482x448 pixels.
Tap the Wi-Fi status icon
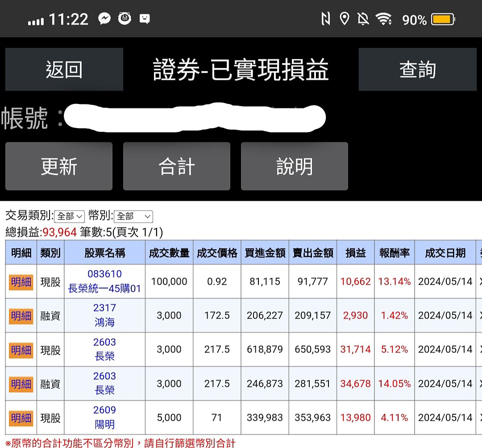tap(384, 19)
